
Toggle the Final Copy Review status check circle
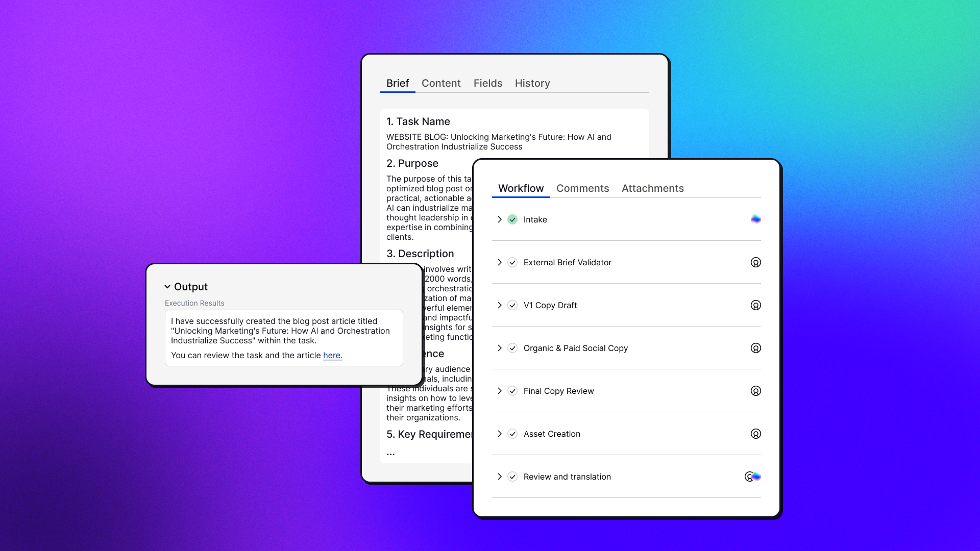(x=512, y=391)
